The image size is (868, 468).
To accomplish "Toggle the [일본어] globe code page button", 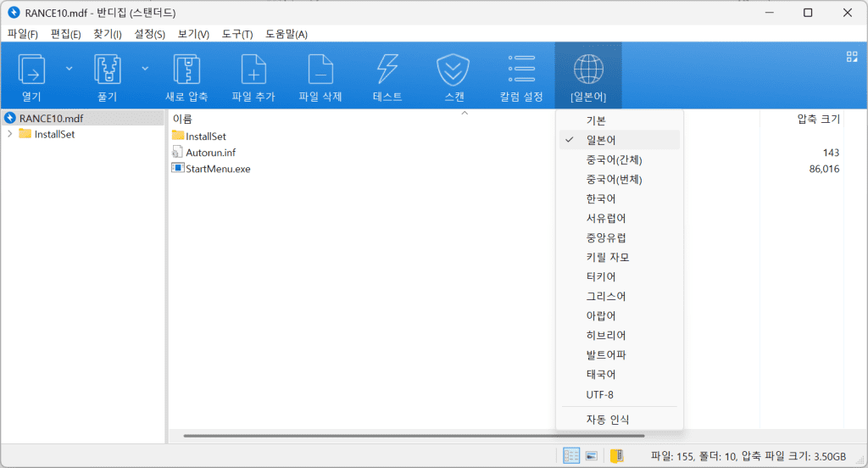I will pyautogui.click(x=588, y=75).
